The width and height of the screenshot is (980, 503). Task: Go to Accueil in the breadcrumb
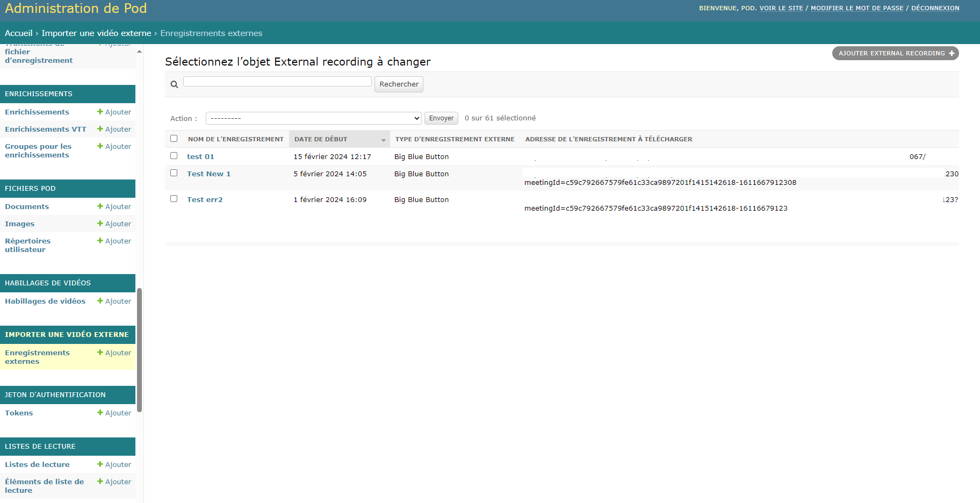tap(19, 33)
